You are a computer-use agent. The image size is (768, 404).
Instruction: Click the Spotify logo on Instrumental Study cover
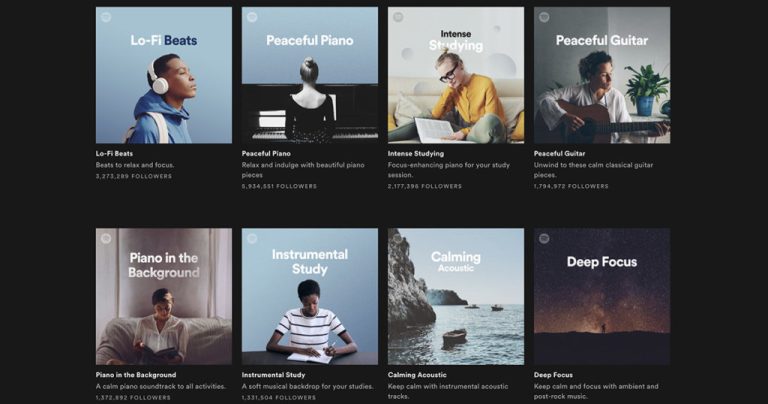(x=252, y=238)
